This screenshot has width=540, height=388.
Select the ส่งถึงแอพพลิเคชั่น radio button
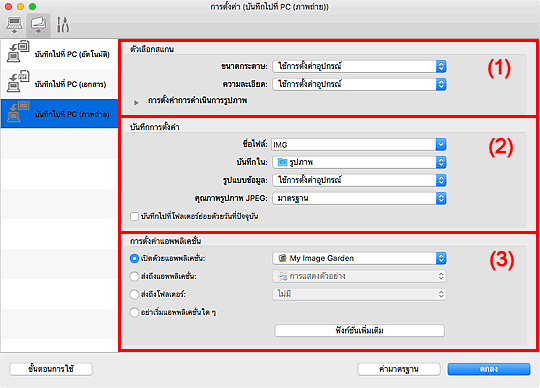pos(134,276)
